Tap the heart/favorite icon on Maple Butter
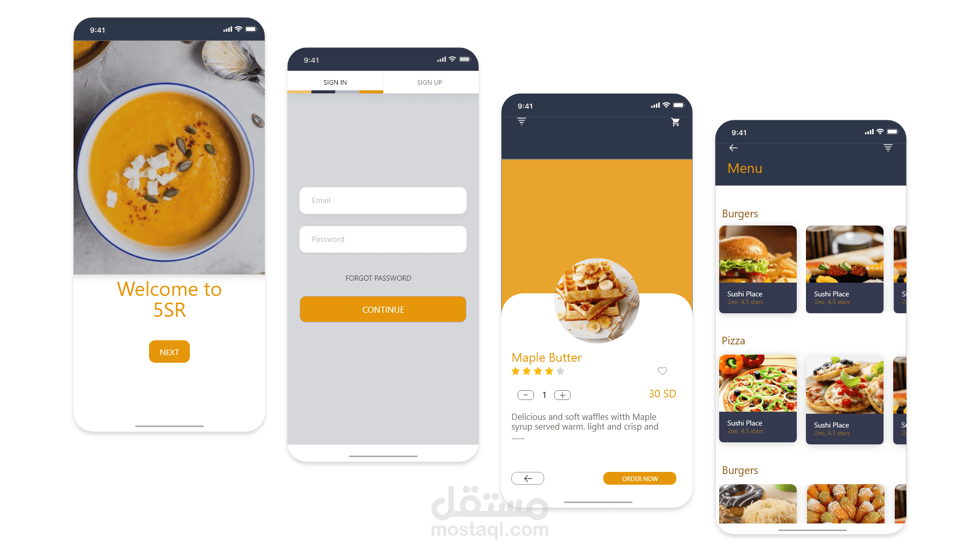The width and height of the screenshot is (980, 551). 663,371
